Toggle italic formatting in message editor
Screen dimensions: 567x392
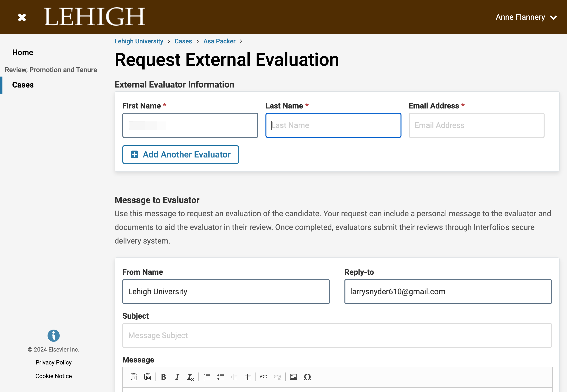click(x=177, y=377)
